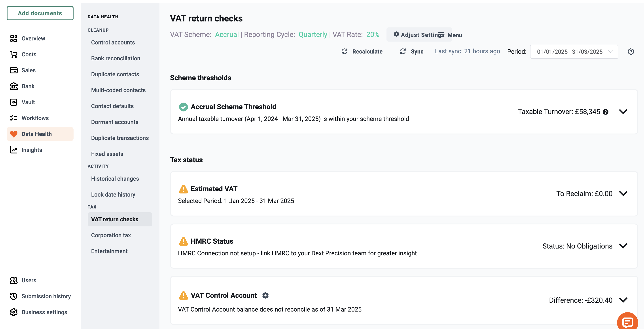Open the orange chat support bubble
The width and height of the screenshot is (644, 329).
627,322
